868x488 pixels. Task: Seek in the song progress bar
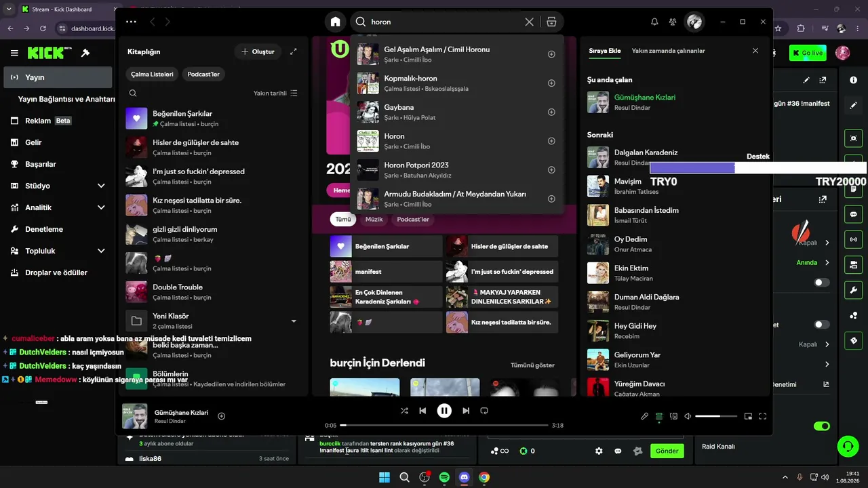[x=444, y=426]
